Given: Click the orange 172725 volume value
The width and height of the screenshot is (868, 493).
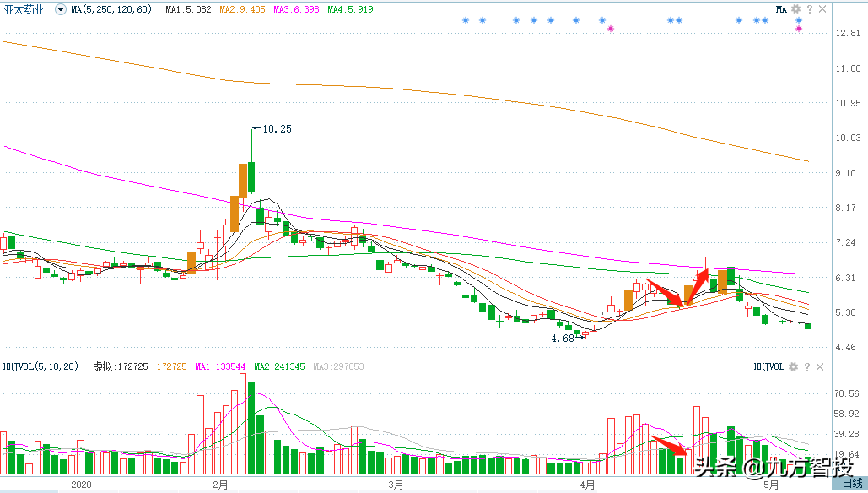Looking at the screenshot, I should click(171, 366).
